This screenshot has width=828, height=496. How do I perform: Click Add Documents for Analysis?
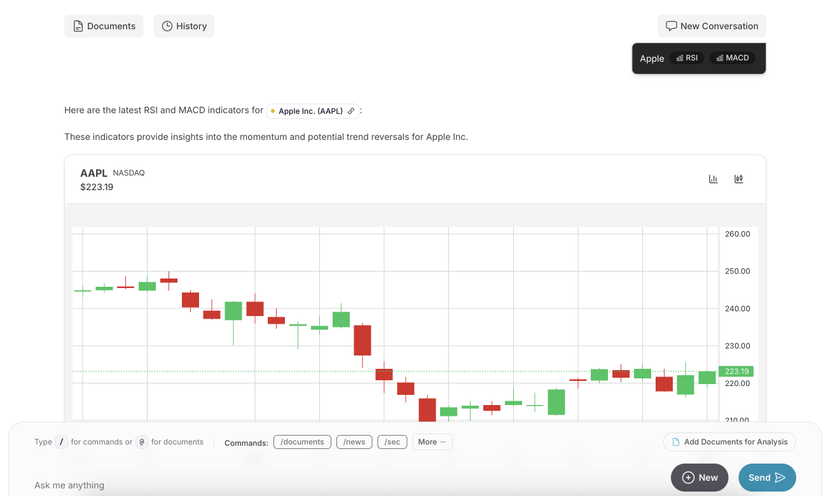coord(729,442)
